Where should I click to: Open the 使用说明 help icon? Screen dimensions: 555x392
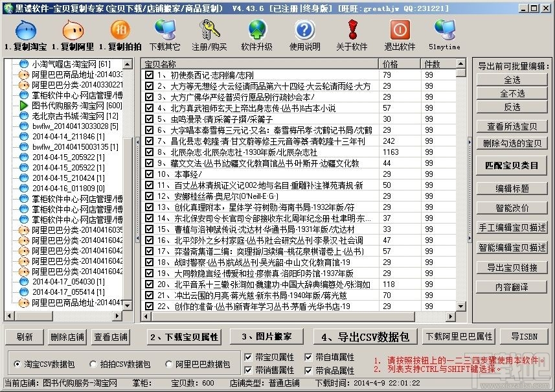pyautogui.click(x=305, y=30)
